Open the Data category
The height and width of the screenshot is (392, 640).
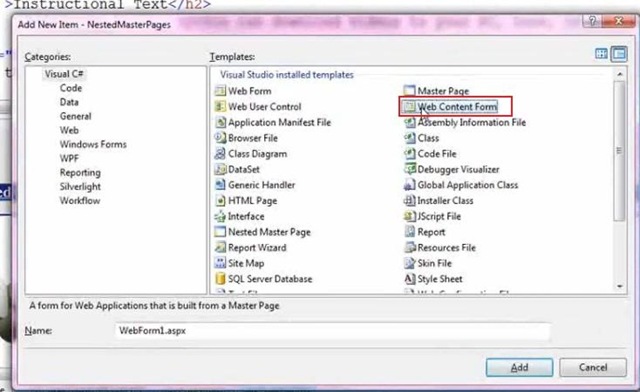(69, 102)
